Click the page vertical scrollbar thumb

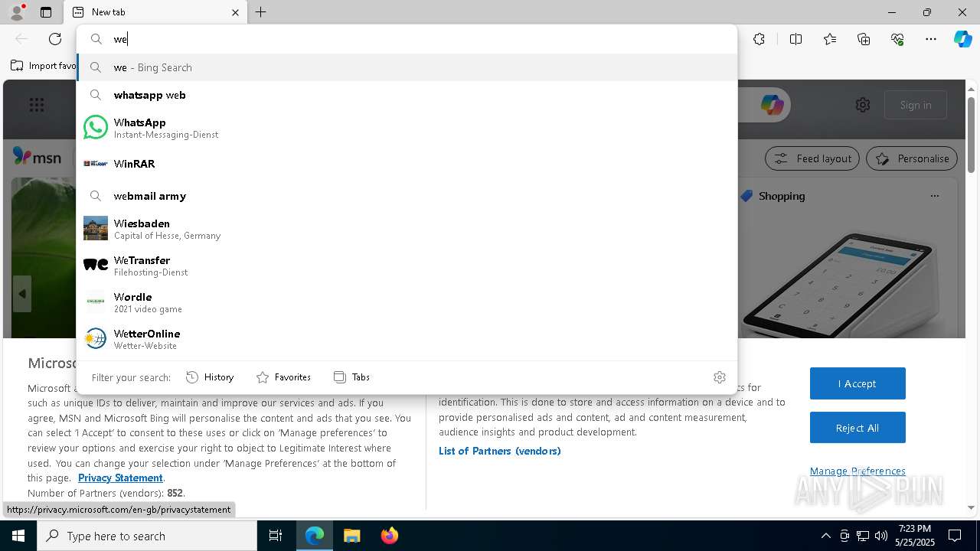(972, 134)
